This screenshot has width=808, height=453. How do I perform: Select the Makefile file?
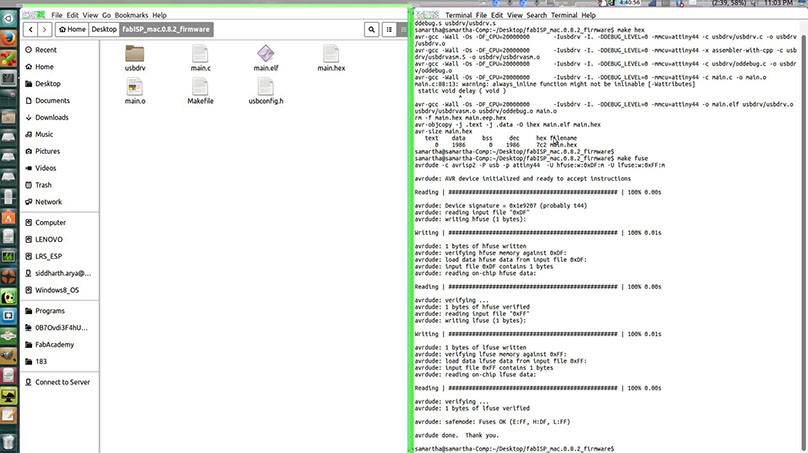pos(200,91)
